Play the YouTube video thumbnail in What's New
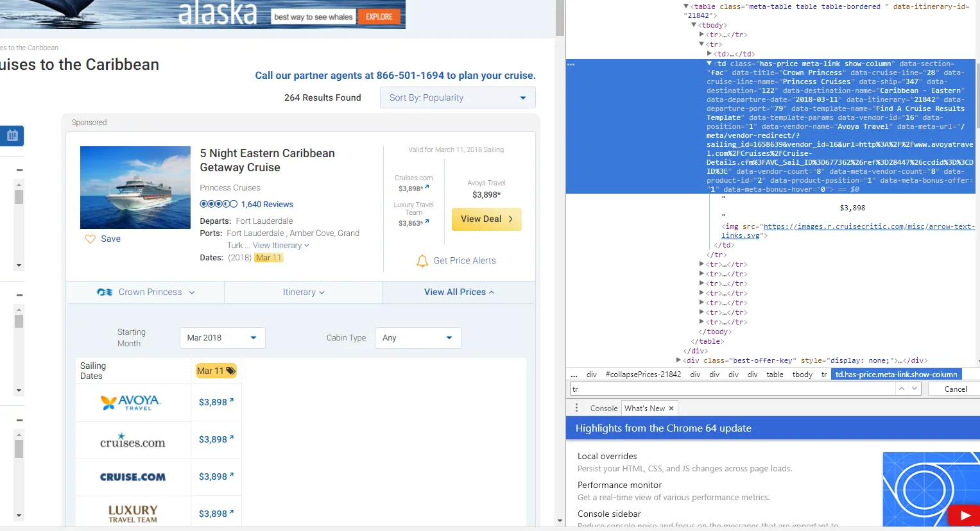The height and width of the screenshot is (531, 980). (964, 515)
